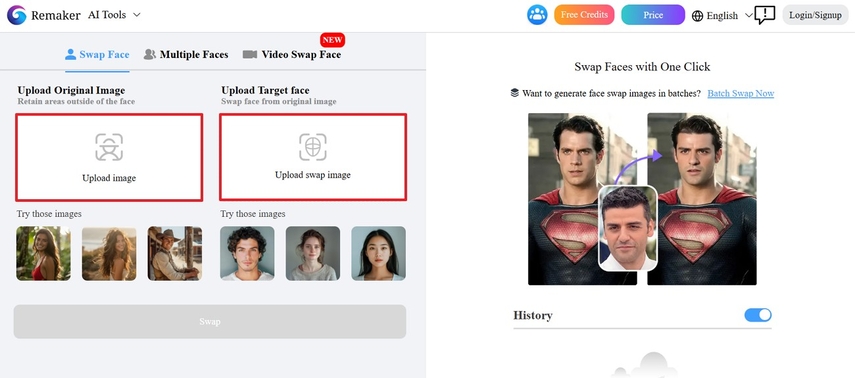This screenshot has width=855, height=378.
Task: Click the Multiple Faces people icon
Action: click(149, 55)
